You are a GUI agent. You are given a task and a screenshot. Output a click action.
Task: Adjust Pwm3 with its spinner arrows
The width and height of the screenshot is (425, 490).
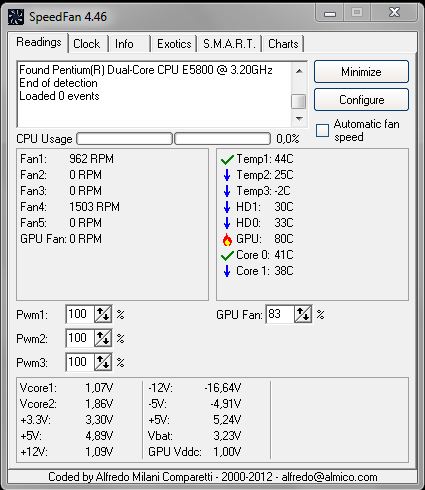point(103,362)
